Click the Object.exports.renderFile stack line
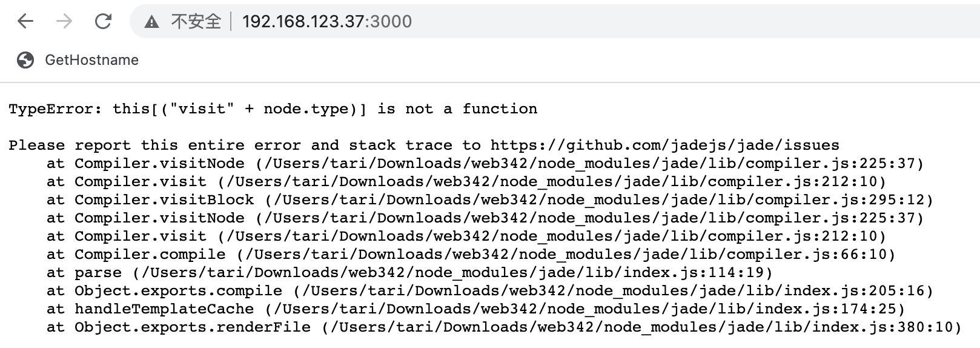980x348 pixels. tap(504, 327)
